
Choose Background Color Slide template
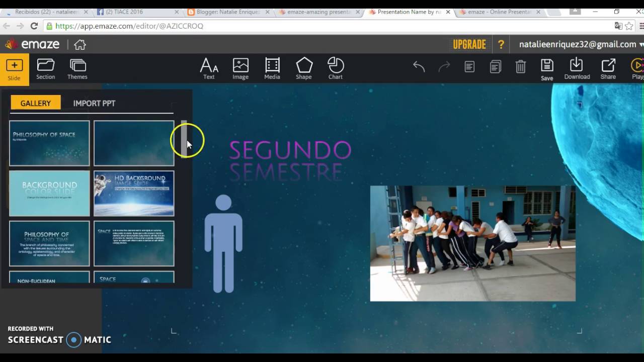49,194
